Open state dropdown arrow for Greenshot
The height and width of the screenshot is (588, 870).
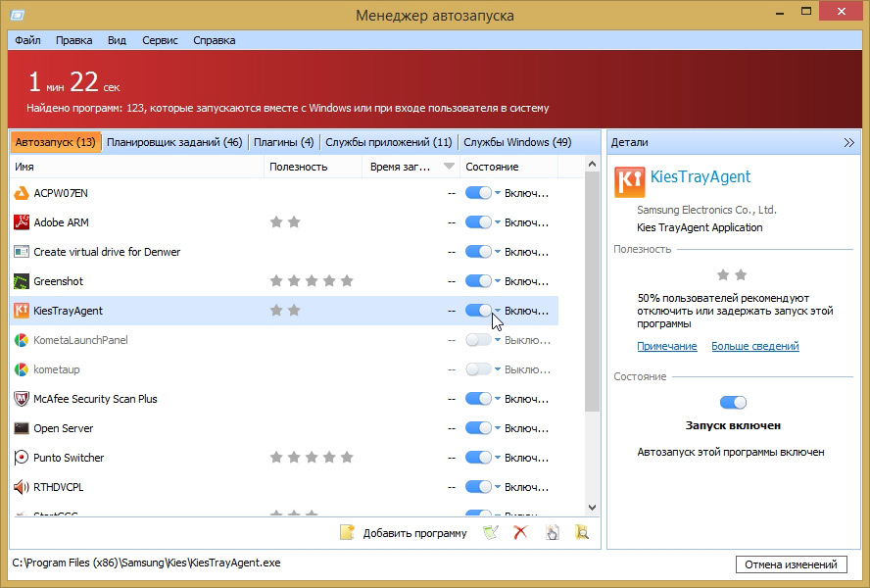click(498, 281)
